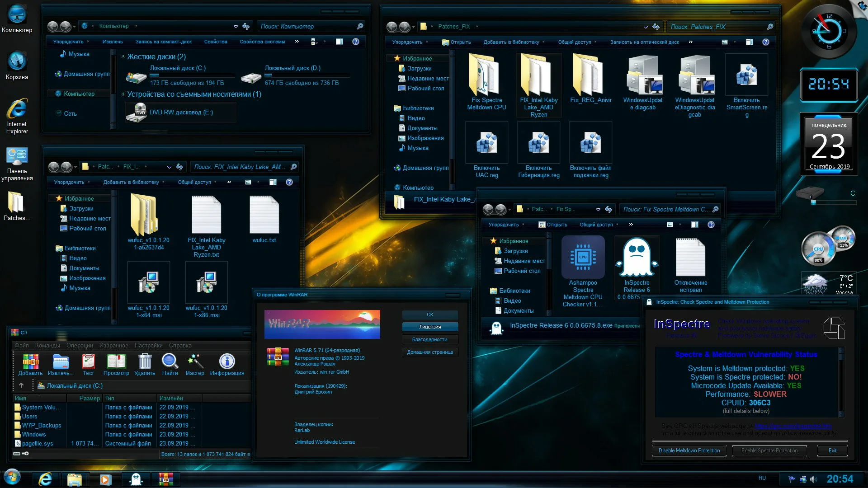Open address bar dropdown arrow in Patches_FIX window
868x488 pixels.
coord(646,27)
